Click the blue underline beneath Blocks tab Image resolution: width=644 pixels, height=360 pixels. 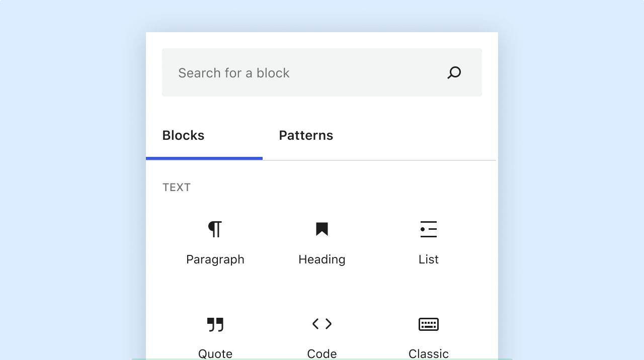pyautogui.click(x=204, y=158)
